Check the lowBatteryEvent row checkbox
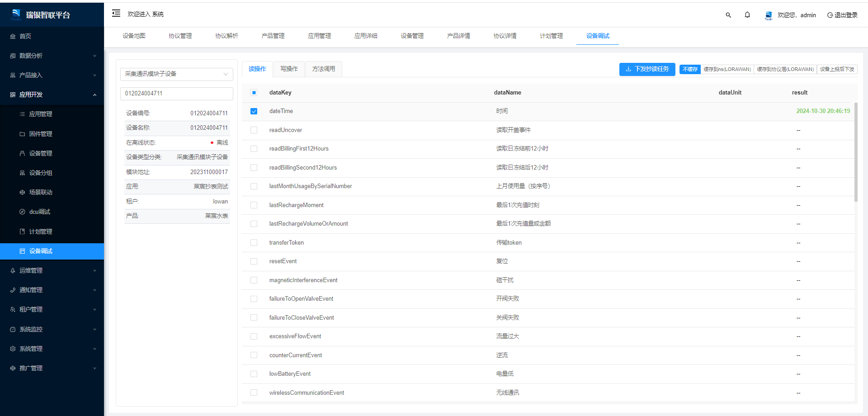868x416 pixels. click(254, 374)
